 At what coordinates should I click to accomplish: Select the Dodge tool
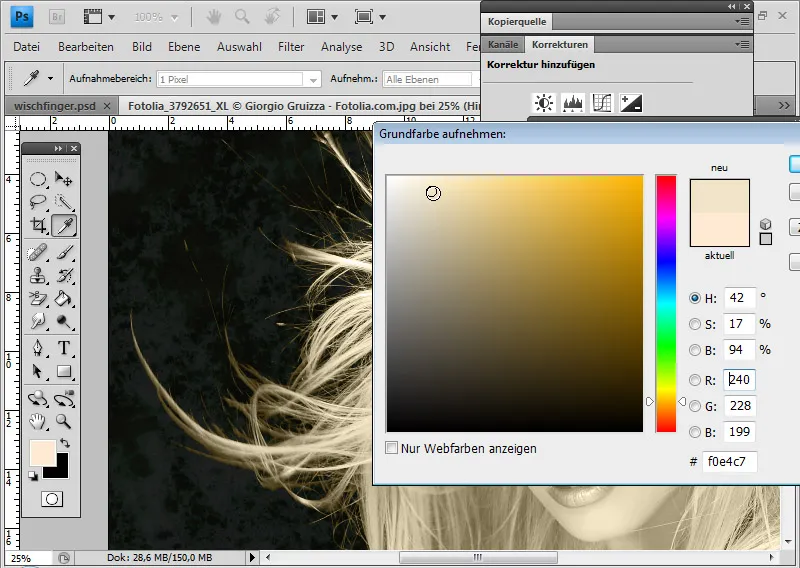click(x=64, y=321)
